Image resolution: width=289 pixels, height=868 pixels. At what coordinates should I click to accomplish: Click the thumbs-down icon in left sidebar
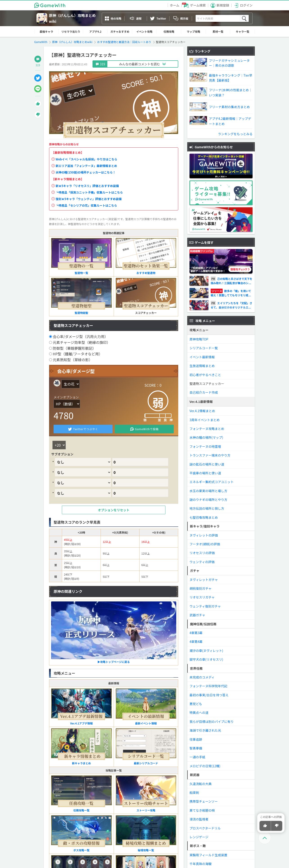pos(38,114)
